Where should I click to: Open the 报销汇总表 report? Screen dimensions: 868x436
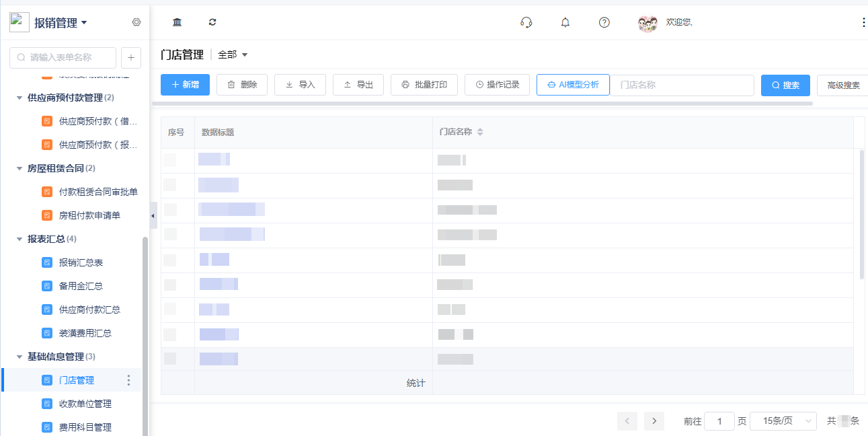point(81,262)
